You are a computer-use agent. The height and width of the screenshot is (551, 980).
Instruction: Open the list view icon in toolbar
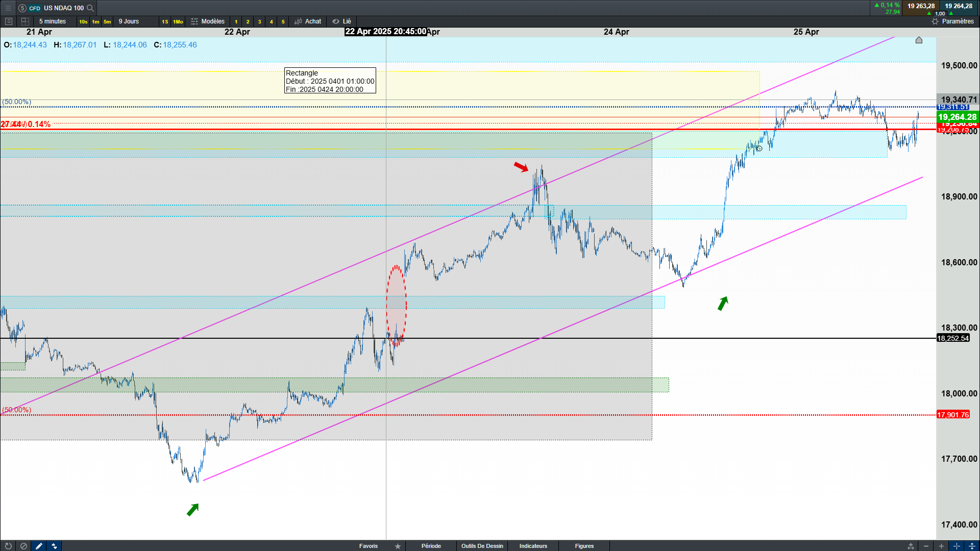8,21
